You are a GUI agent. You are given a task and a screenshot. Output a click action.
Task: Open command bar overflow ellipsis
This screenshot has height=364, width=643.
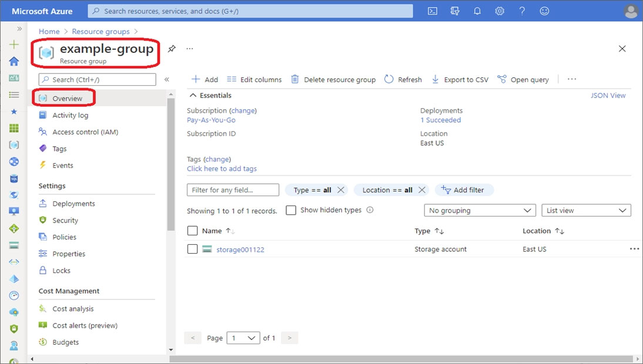tap(572, 79)
